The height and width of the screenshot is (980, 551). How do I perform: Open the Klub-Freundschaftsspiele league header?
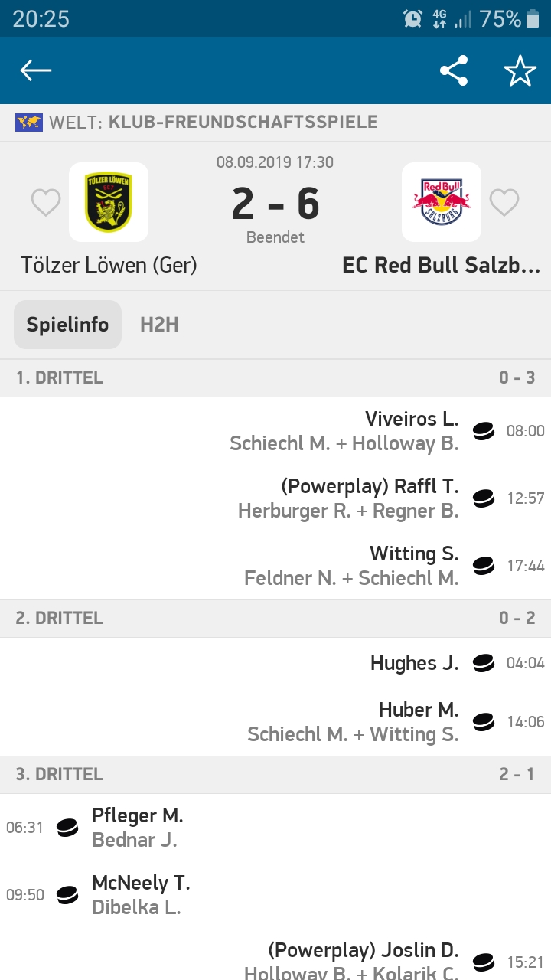tap(243, 122)
